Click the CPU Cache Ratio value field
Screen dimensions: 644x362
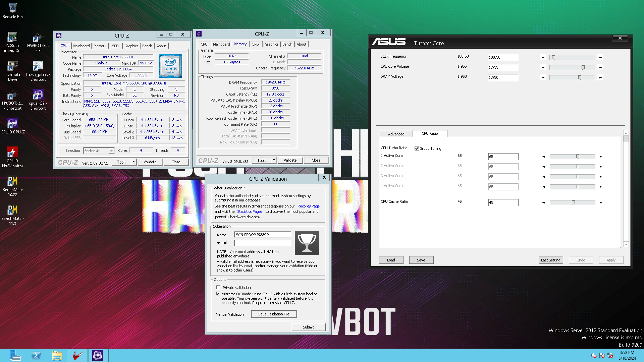point(503,202)
